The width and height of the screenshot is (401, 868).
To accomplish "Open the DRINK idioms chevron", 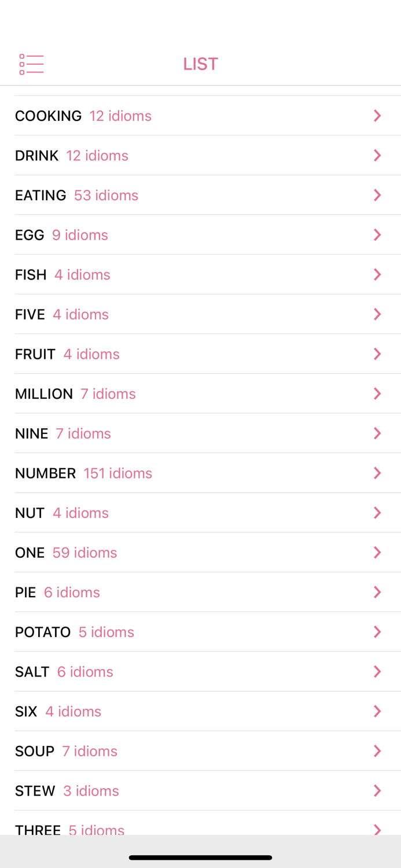I will pyautogui.click(x=377, y=155).
